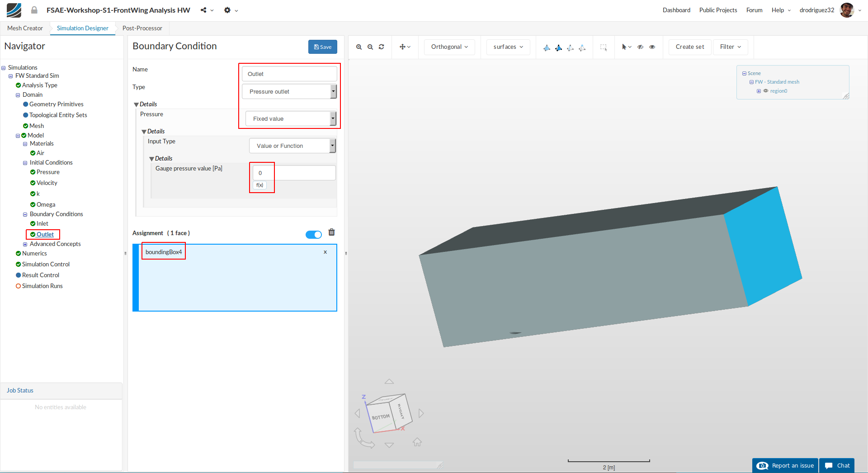
Task: Open the Orthogonal projection dropdown
Action: [449, 47]
